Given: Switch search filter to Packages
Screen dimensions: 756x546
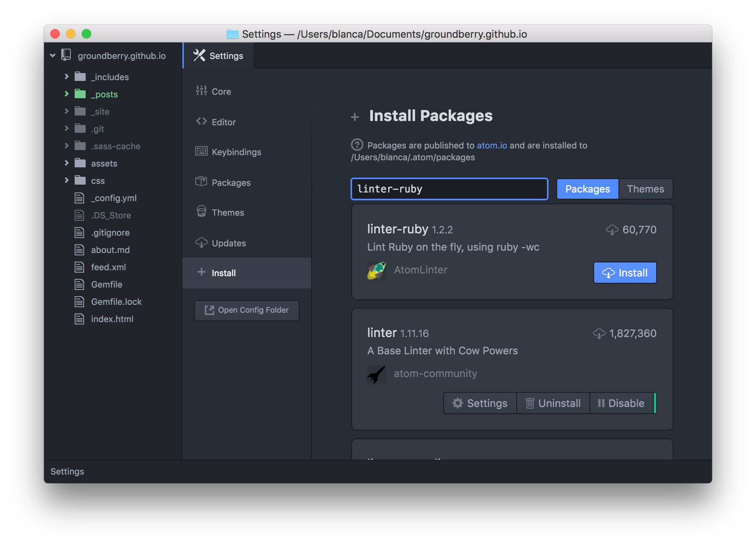Looking at the screenshot, I should pyautogui.click(x=587, y=189).
